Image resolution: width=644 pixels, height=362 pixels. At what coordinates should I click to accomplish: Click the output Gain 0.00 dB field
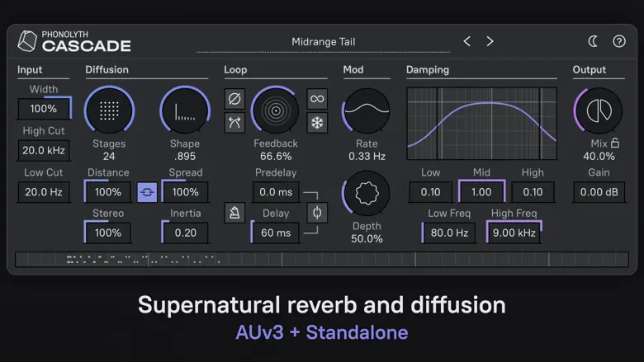pyautogui.click(x=599, y=192)
